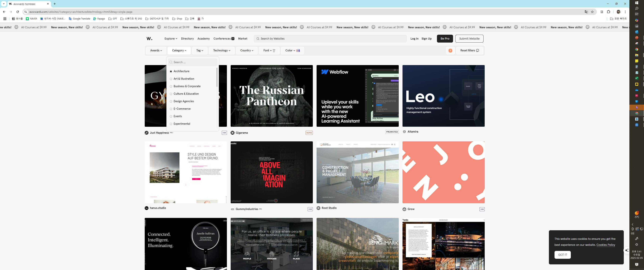Expand the Technology filter dropdown
Screen dimensions: 644x270
tap(221, 51)
